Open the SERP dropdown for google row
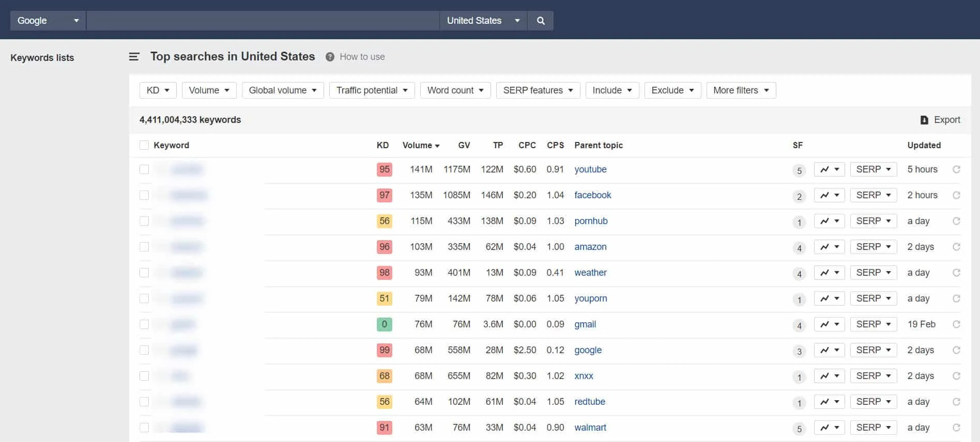This screenshot has height=442, width=980. point(873,350)
